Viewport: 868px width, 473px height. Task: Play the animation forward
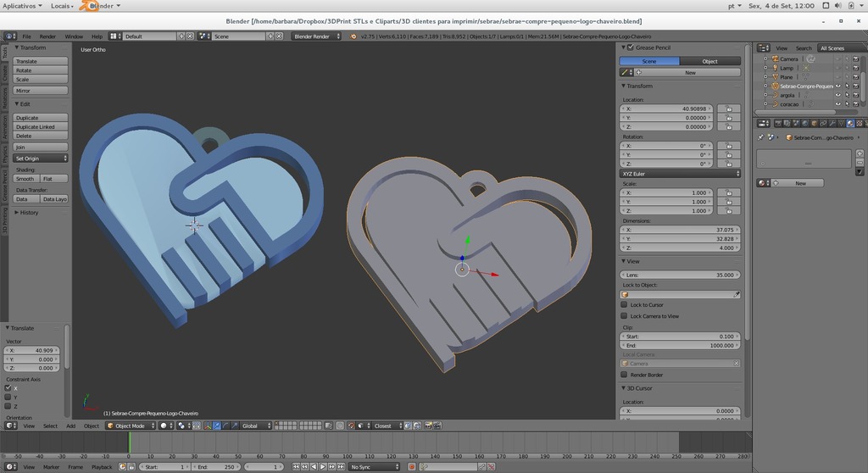coord(323,467)
